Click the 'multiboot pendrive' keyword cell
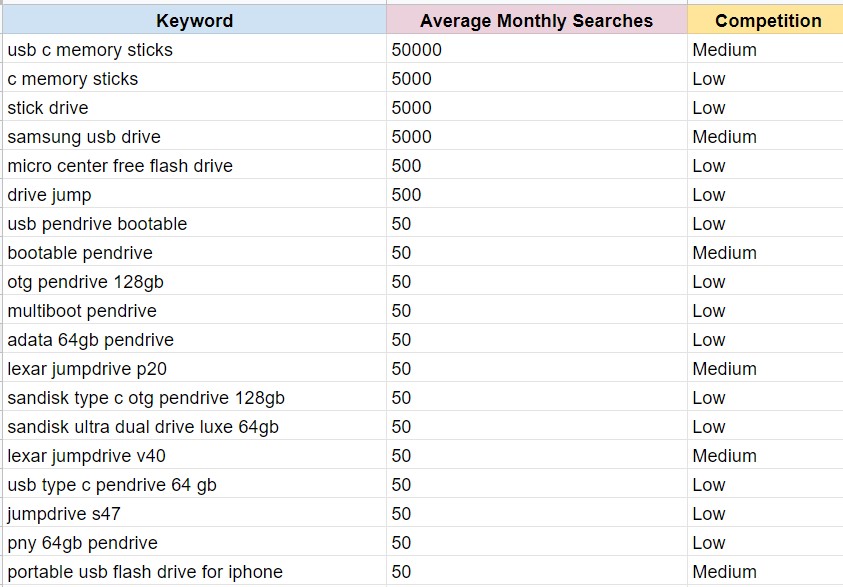 [82, 311]
